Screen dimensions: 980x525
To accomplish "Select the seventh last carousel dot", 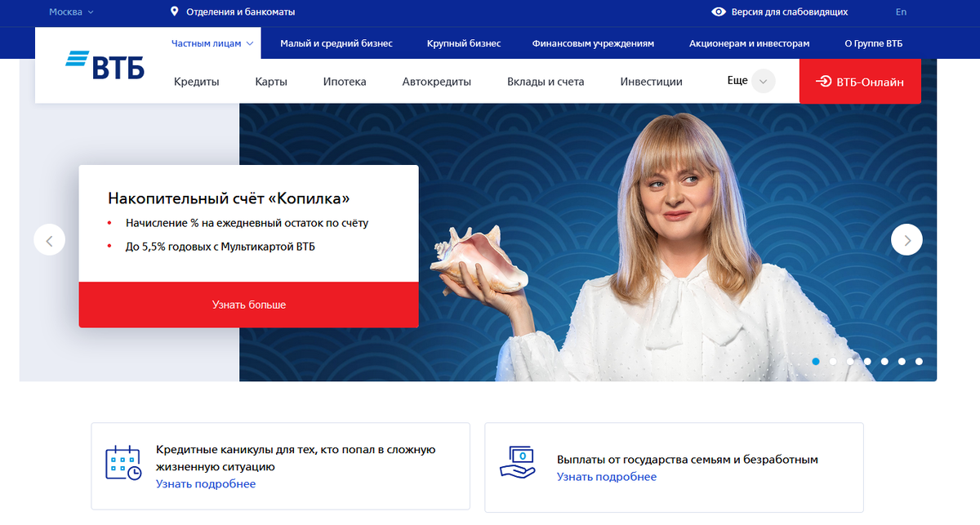I will click(x=919, y=361).
